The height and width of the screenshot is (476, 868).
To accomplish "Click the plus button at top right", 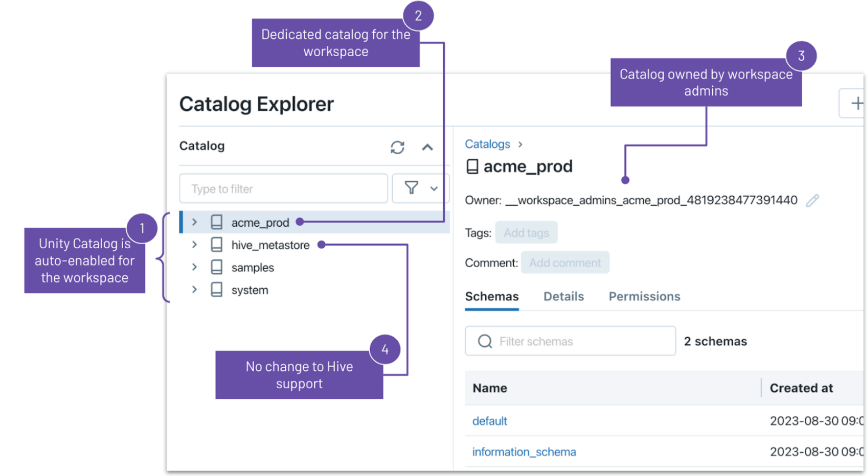I will click(855, 104).
